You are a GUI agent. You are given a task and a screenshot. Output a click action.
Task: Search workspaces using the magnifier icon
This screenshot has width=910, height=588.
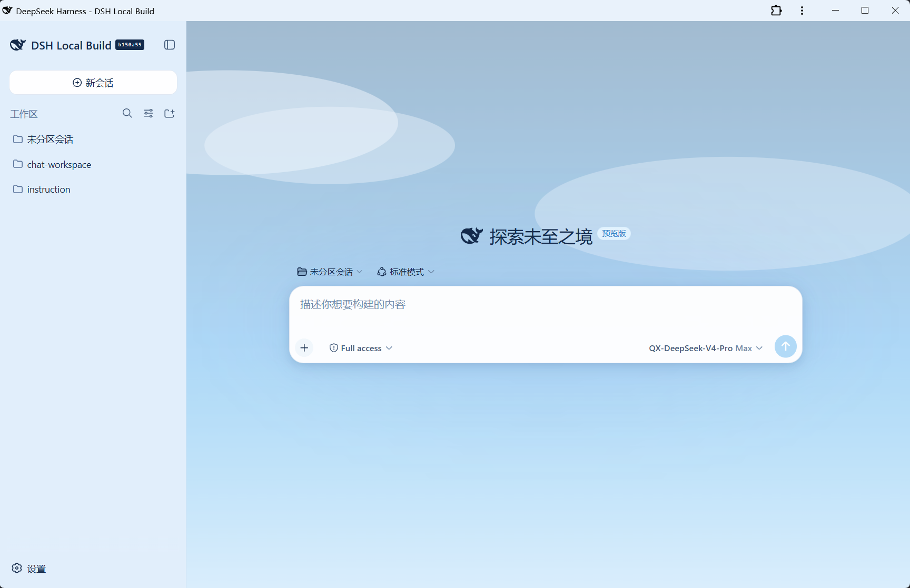(127, 113)
